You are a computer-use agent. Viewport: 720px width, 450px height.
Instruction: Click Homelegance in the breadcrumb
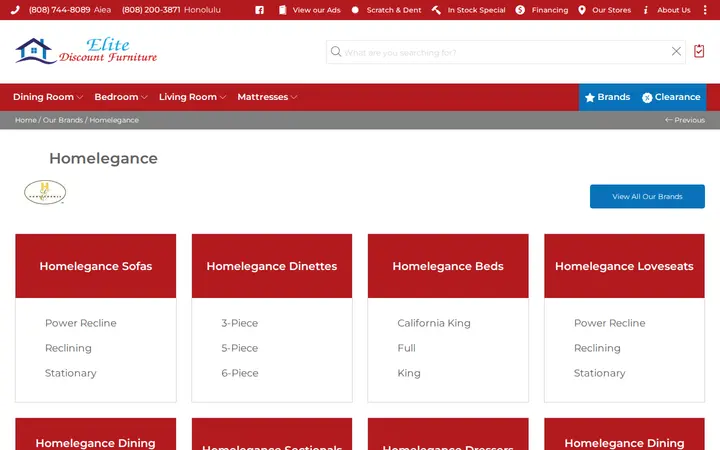(114, 120)
